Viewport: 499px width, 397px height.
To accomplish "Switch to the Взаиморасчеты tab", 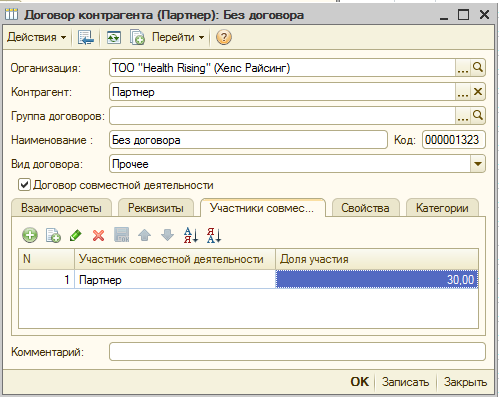I will (x=61, y=208).
